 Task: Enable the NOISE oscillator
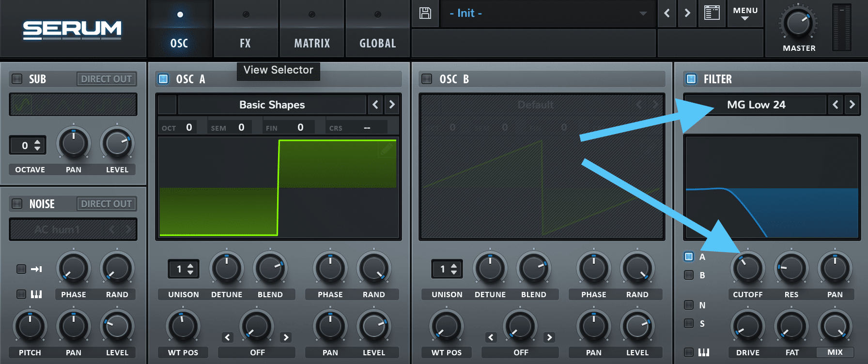click(x=17, y=204)
